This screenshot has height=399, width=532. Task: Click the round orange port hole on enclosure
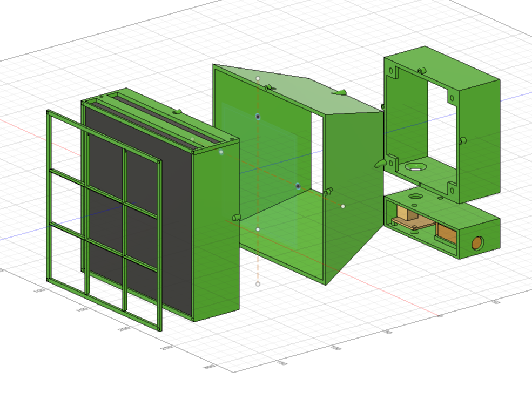(477, 244)
